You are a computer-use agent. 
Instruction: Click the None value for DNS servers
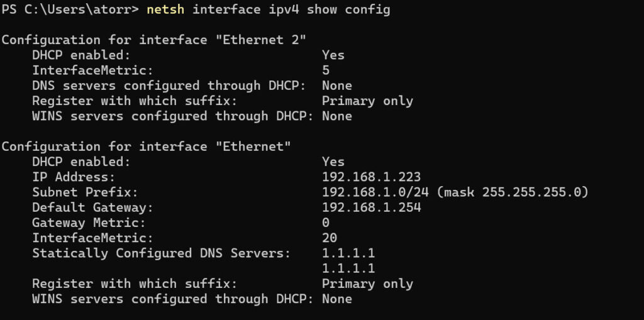click(x=337, y=86)
